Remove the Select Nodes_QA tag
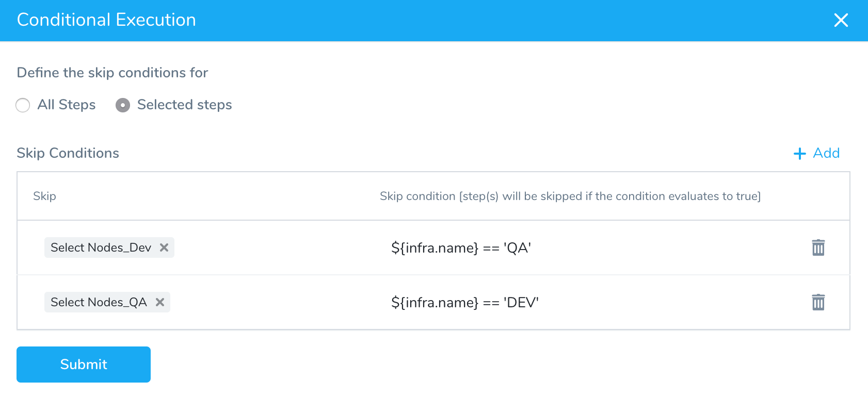Viewport: 868px width, 397px height. point(160,302)
